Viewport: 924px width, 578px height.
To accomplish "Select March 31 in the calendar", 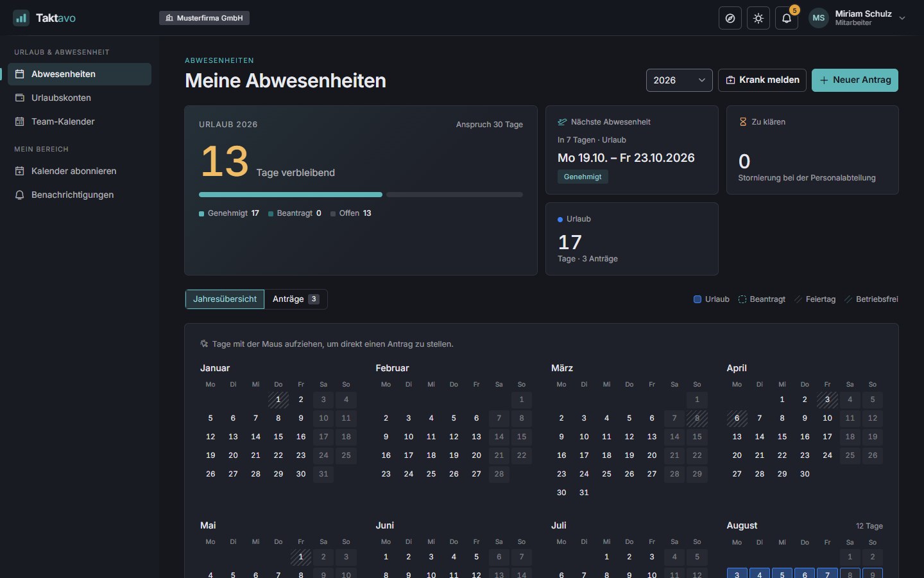I will (x=584, y=493).
